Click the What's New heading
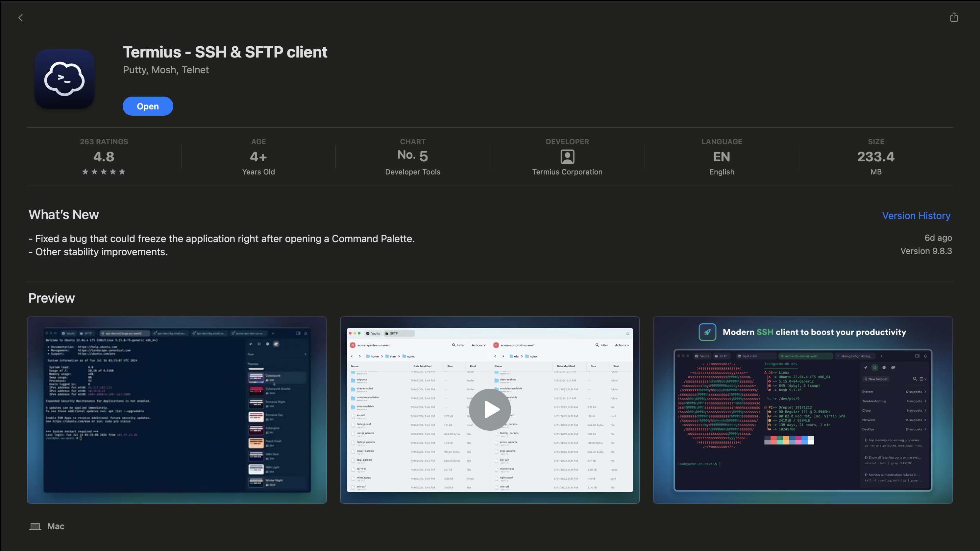980x551 pixels. [x=63, y=215]
